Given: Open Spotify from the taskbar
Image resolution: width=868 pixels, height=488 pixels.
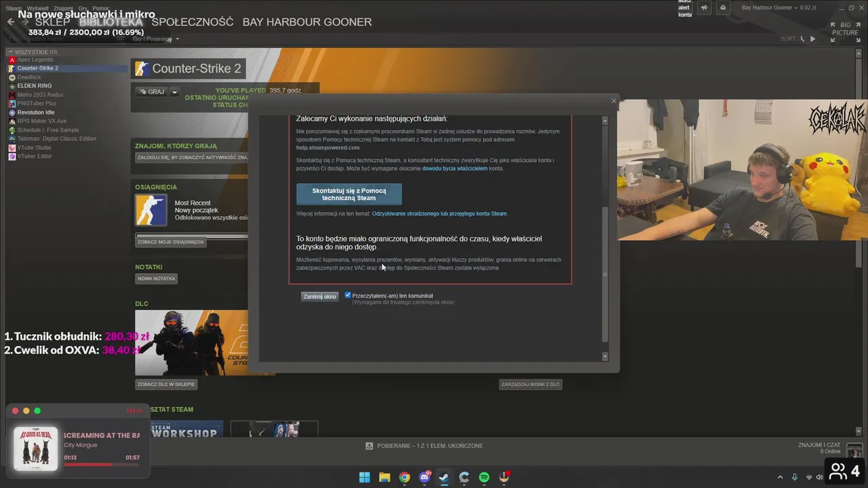Looking at the screenshot, I should [x=484, y=477].
